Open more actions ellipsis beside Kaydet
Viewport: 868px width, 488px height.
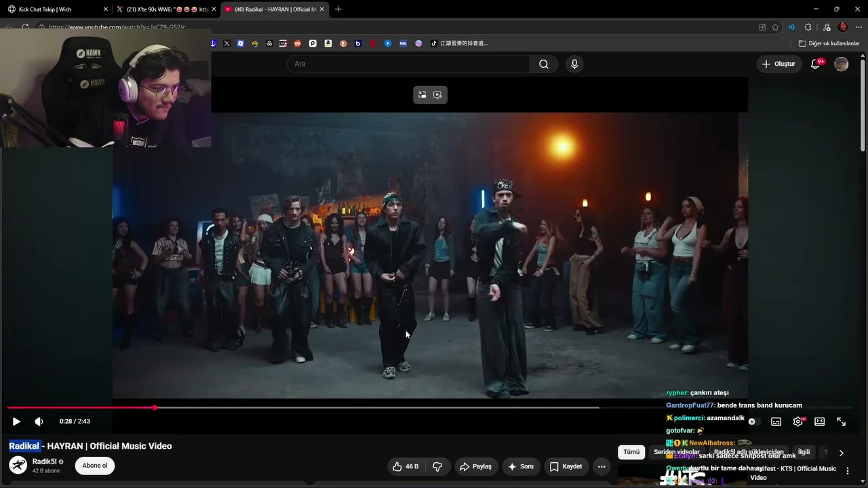coord(601,466)
